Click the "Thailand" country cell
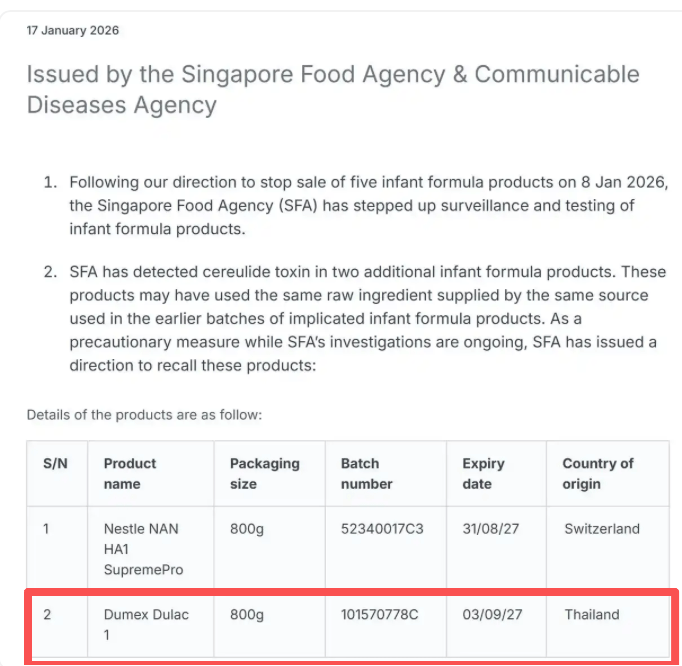The width and height of the screenshot is (682, 666). tap(591, 615)
